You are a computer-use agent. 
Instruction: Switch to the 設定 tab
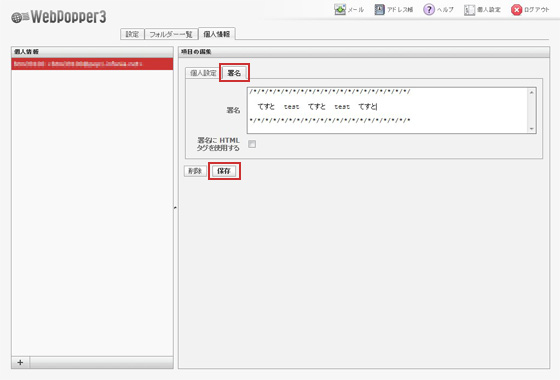(132, 34)
